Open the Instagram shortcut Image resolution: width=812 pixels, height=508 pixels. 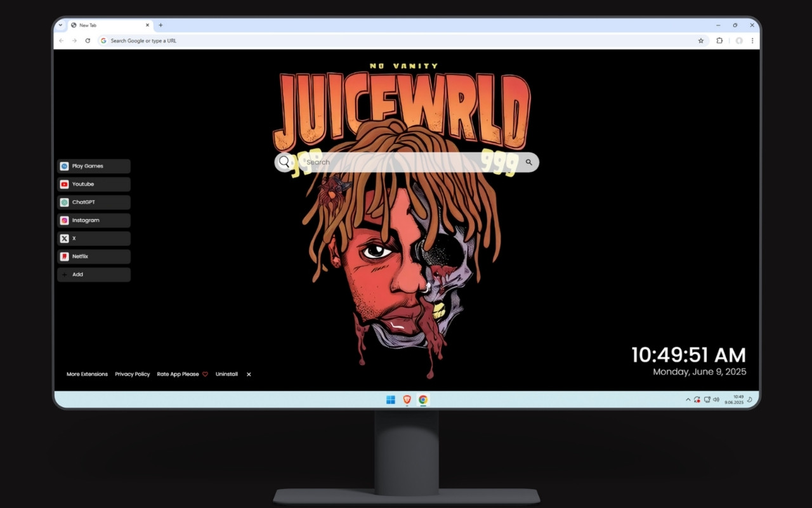(94, 220)
